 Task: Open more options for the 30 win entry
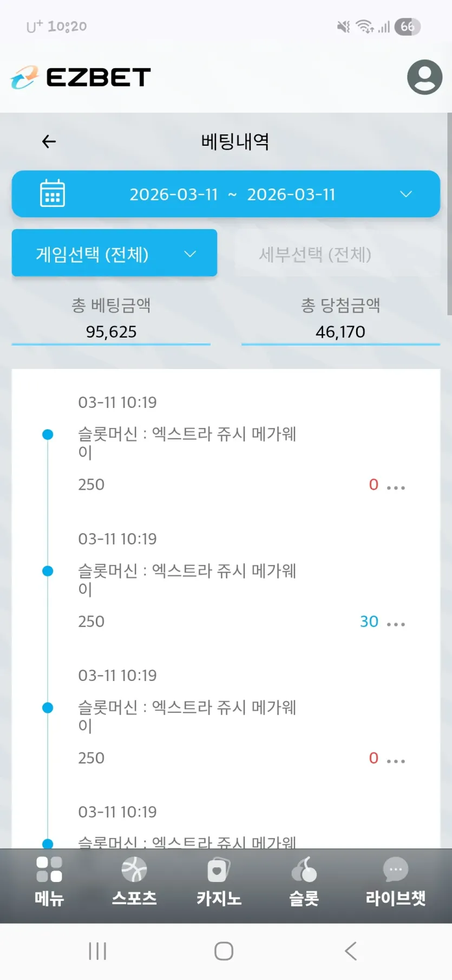396,624
